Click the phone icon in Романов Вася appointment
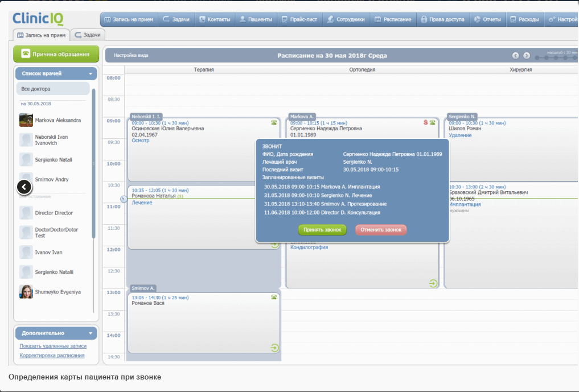The height and width of the screenshot is (392, 579). (274, 297)
